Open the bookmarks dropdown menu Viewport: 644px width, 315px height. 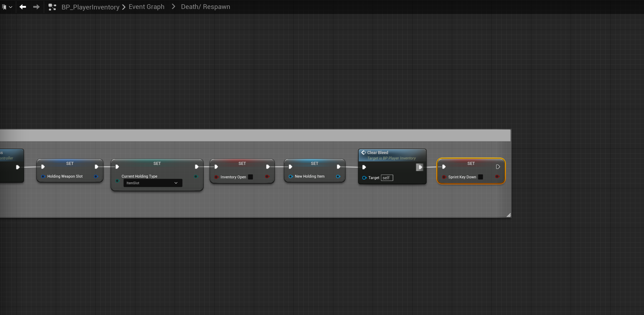tap(7, 7)
